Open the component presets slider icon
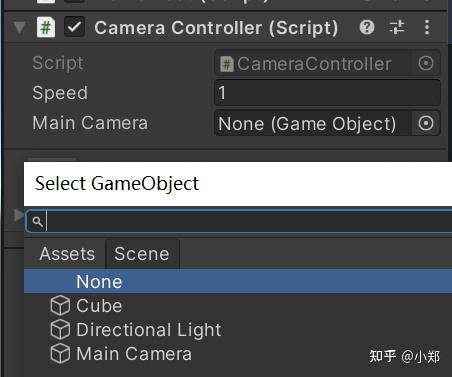Screen dimensions: 452x377 point(397,27)
